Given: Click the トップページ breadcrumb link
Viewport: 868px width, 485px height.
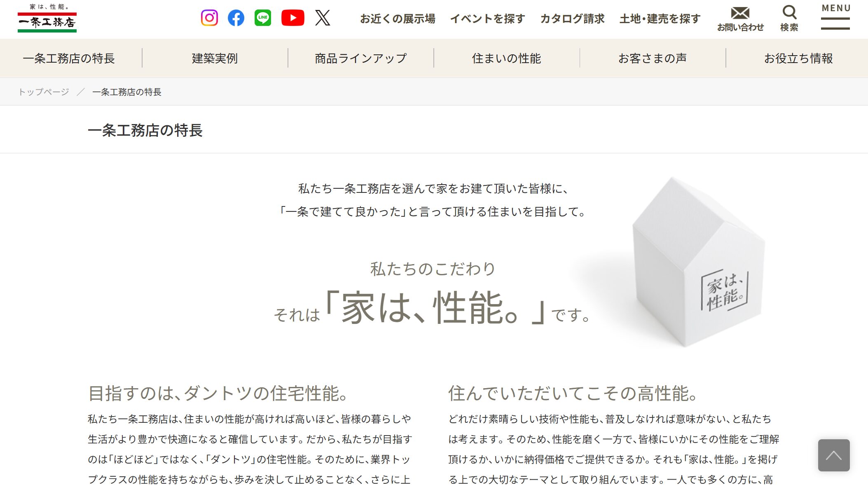Looking at the screenshot, I should pyautogui.click(x=44, y=92).
